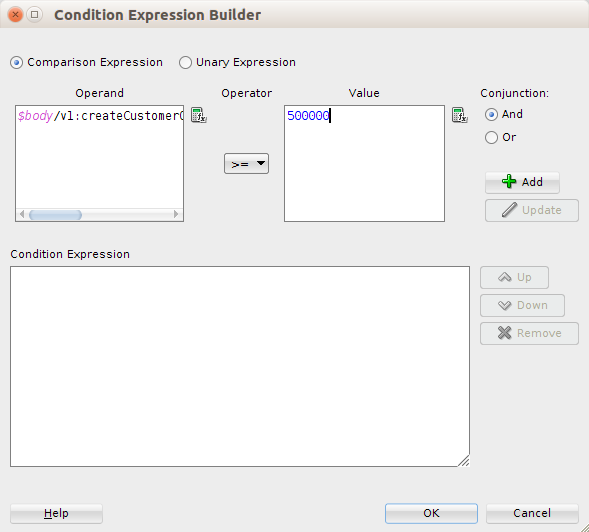589x532 pixels.
Task: Select Unary Expression radio button
Action: coord(185,62)
